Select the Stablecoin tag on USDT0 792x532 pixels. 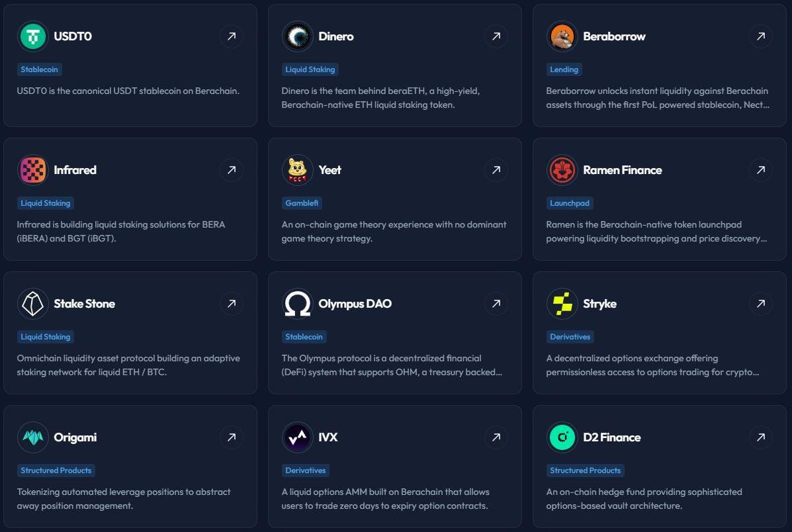point(40,69)
